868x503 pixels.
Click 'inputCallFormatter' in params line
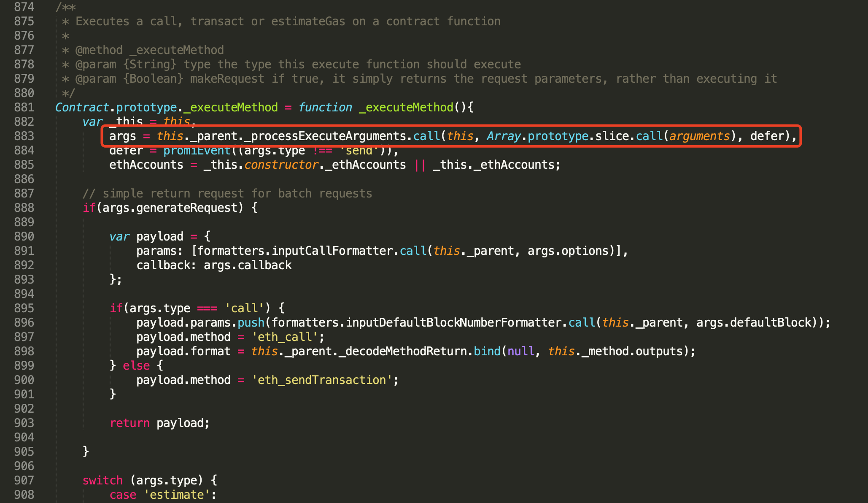[x=332, y=251]
